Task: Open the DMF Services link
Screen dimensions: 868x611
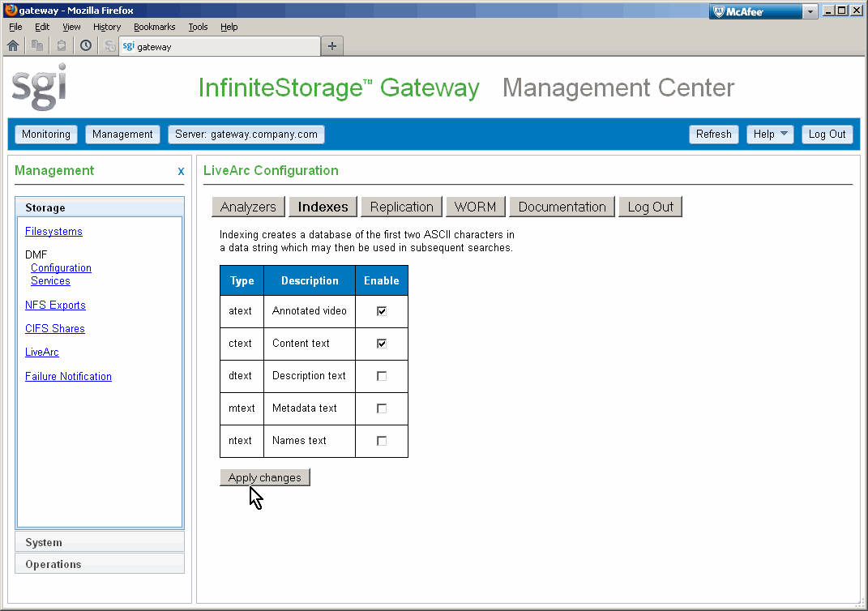Action: (50, 280)
